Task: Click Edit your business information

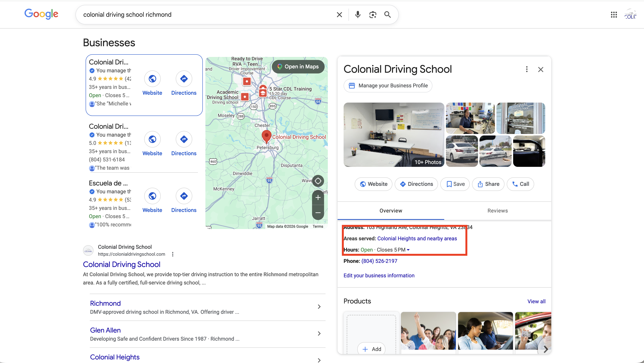Action: [379, 276]
